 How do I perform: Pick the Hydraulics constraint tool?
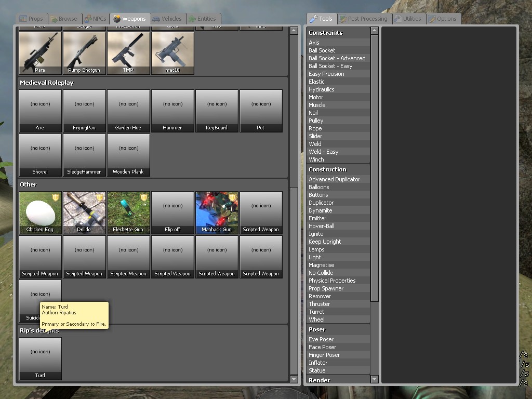tap(338, 89)
